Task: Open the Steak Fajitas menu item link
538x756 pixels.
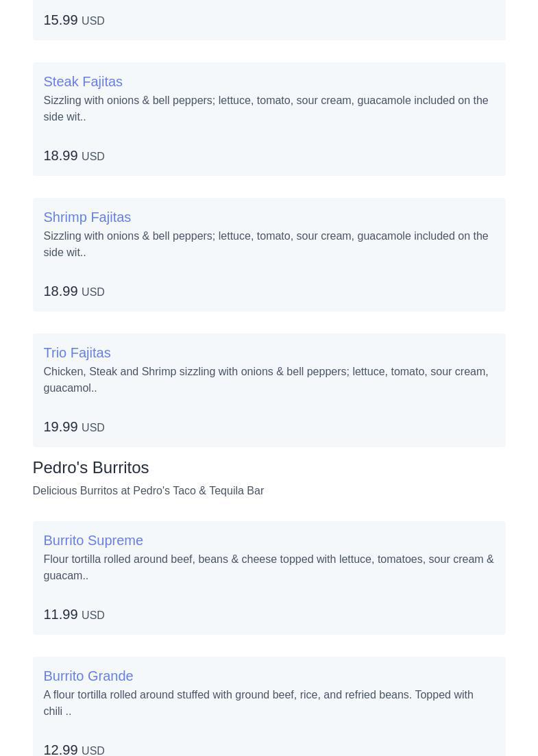Action: tap(83, 81)
